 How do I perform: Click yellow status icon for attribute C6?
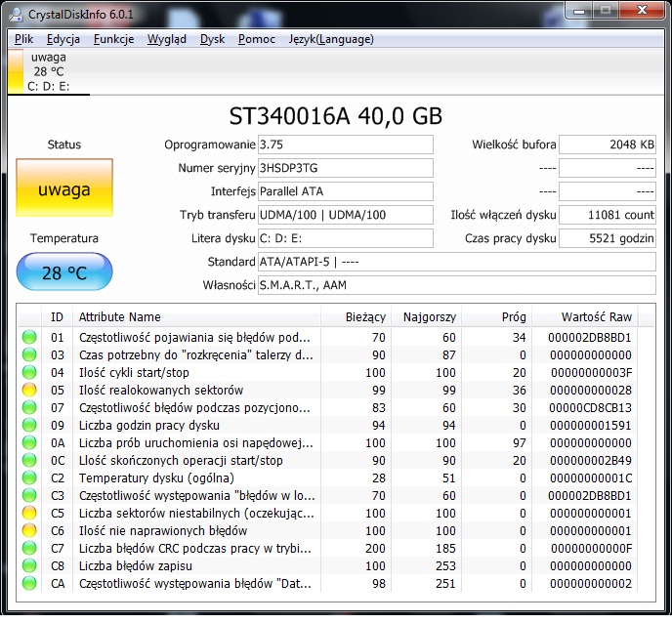29,530
